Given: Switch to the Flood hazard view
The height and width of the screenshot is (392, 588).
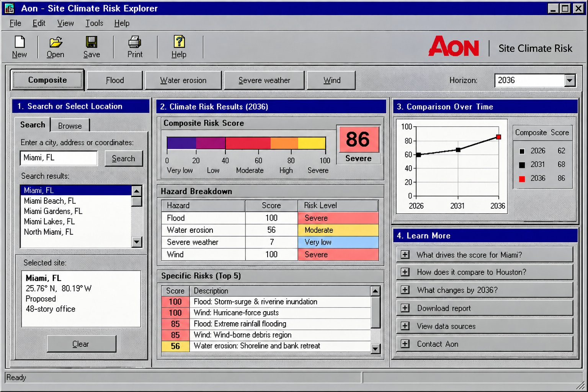Looking at the screenshot, I should tap(115, 80).
